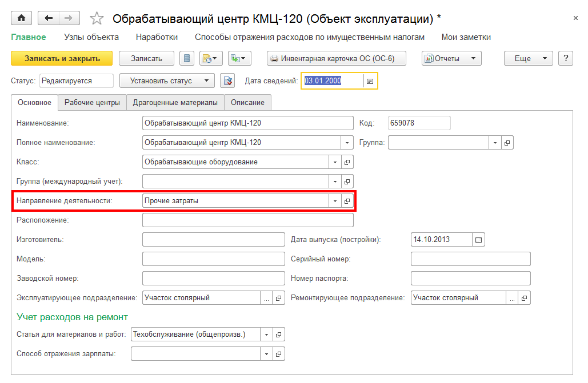The image size is (588, 383).
Task: Click the status history icon beside Установить статус
Action: point(227,80)
